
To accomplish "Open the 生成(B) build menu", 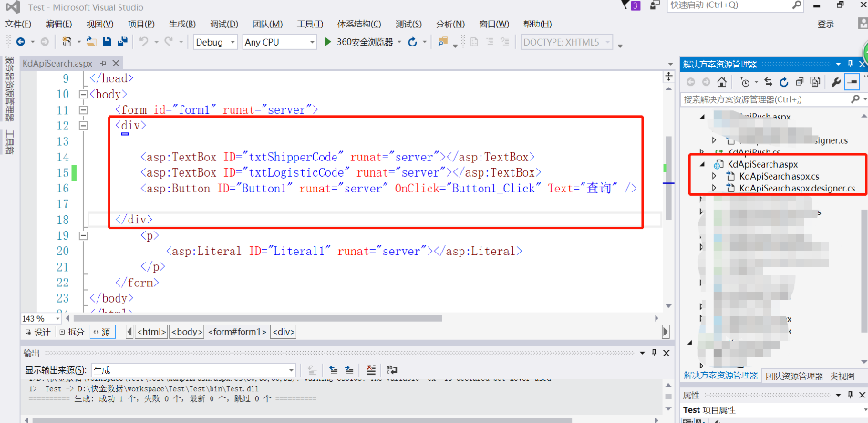I will coord(182,25).
